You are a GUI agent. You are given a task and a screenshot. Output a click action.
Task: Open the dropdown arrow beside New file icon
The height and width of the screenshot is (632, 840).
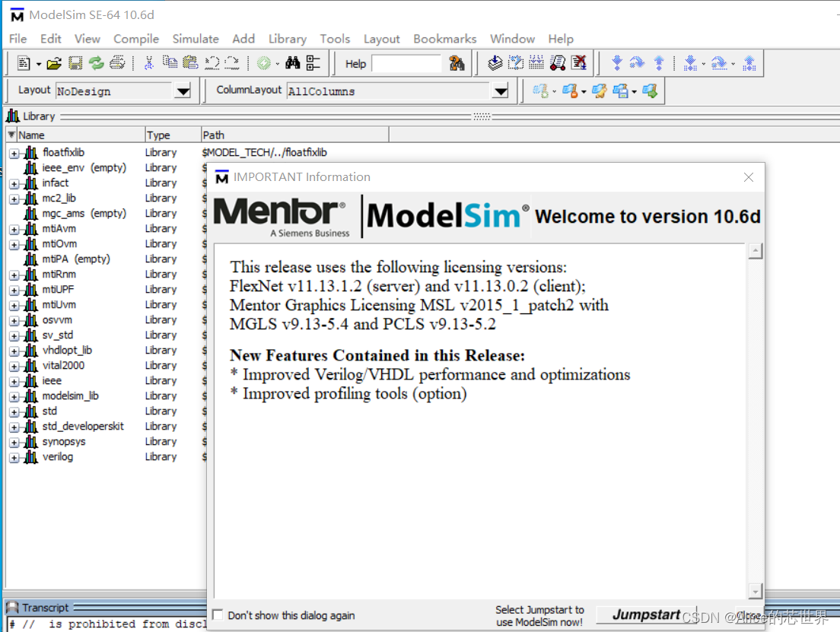click(x=39, y=65)
